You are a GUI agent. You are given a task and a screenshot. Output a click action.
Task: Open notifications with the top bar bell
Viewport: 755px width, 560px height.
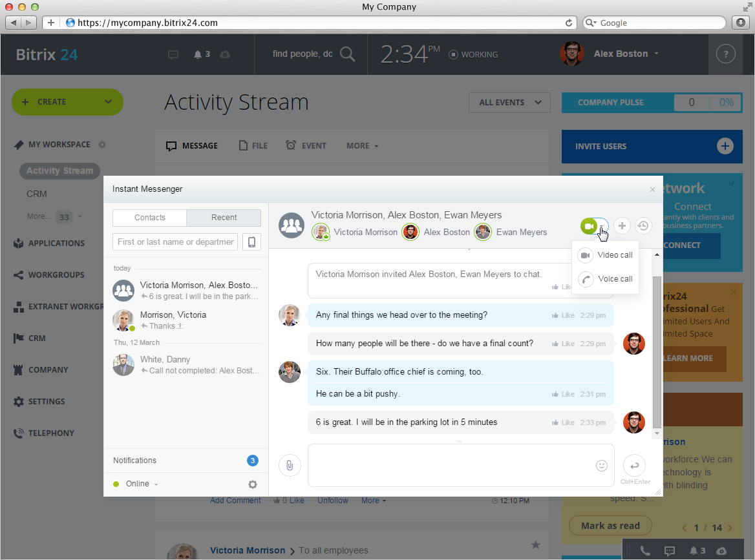[197, 54]
